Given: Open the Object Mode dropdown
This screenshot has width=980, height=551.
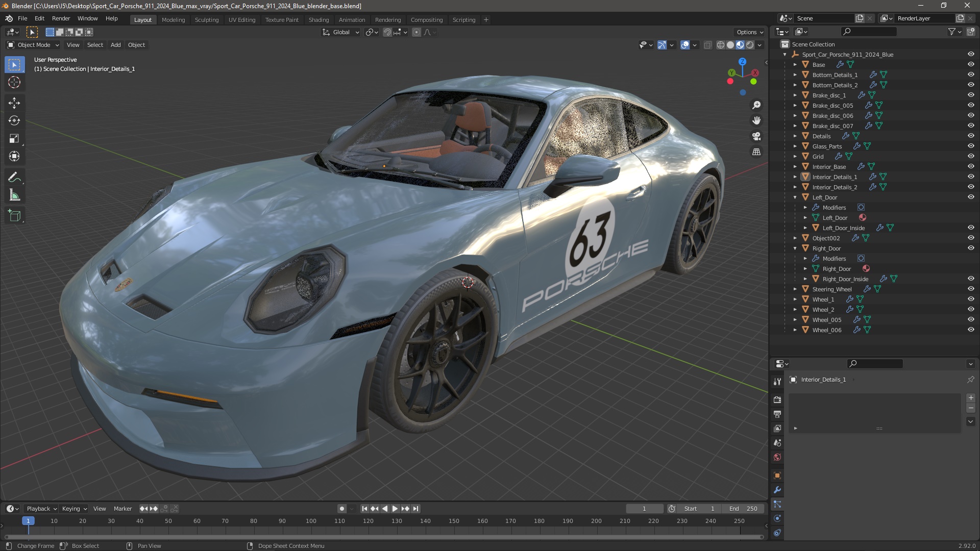Looking at the screenshot, I should 33,45.
